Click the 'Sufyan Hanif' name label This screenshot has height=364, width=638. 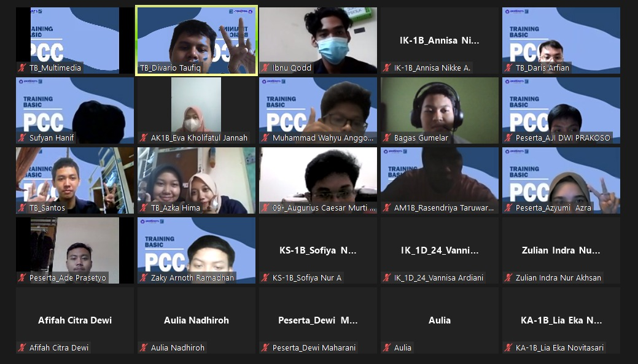(52, 138)
